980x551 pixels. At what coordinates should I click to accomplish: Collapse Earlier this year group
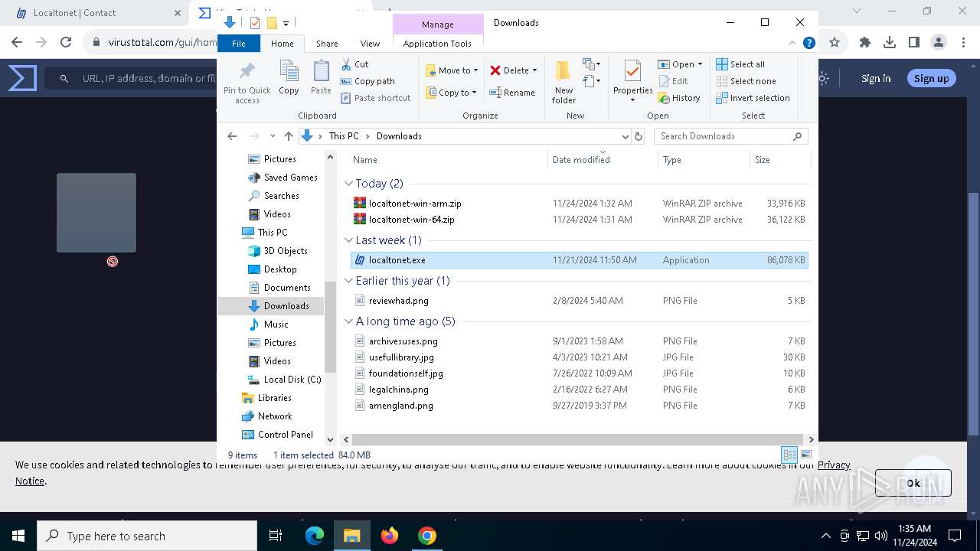point(349,281)
